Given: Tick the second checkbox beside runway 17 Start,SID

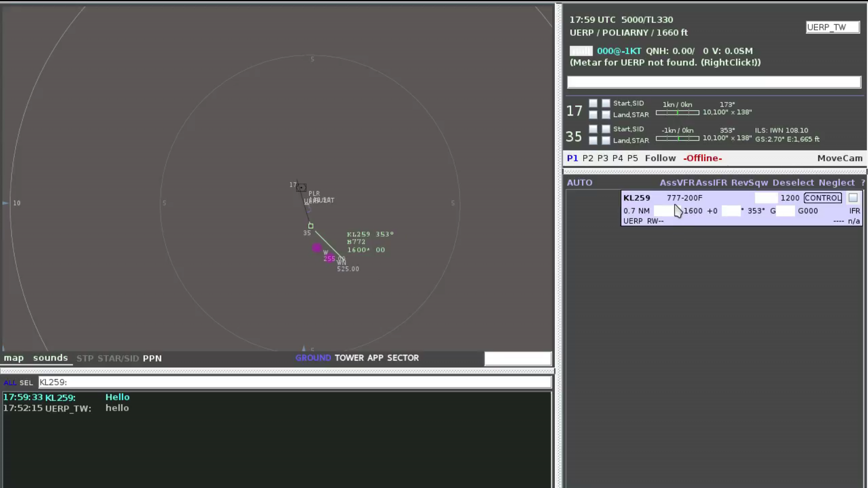Looking at the screenshot, I should (606, 103).
